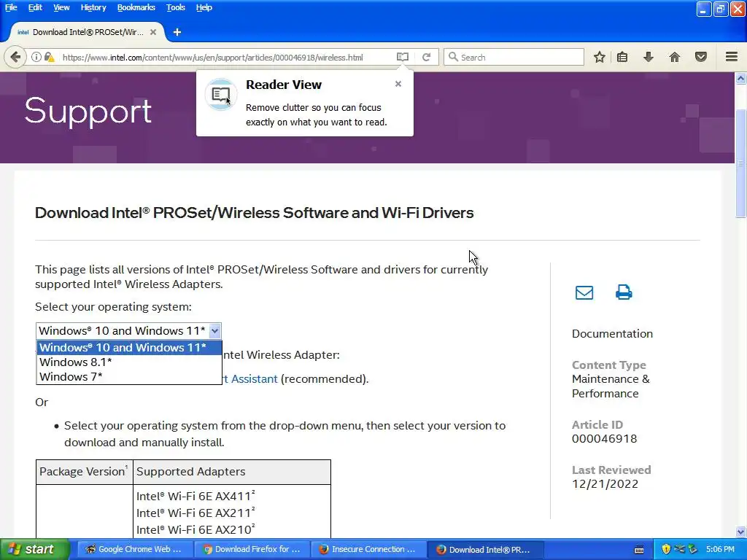This screenshot has height=560, width=747.
Task: Click the page scroll up arrow
Action: [x=741, y=78]
